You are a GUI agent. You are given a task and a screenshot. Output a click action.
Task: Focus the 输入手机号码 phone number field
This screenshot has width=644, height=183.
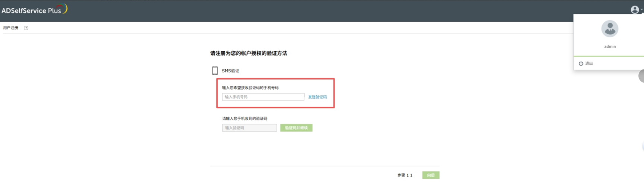pos(263,97)
